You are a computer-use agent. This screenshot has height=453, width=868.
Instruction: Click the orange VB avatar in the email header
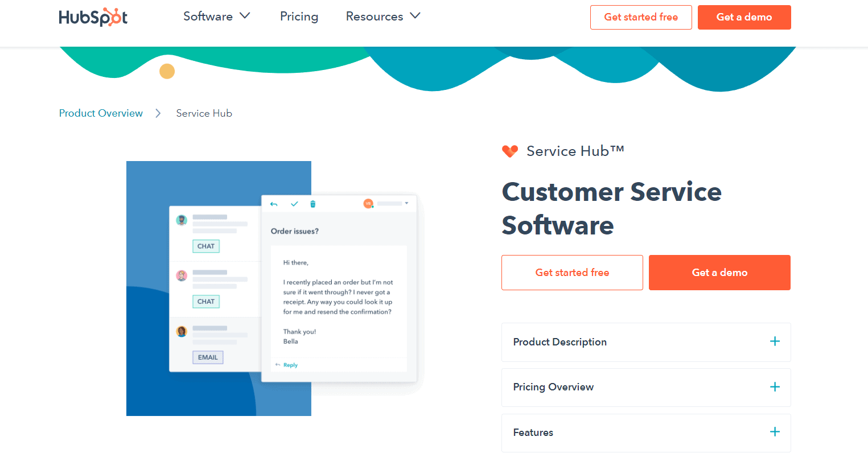(x=368, y=203)
